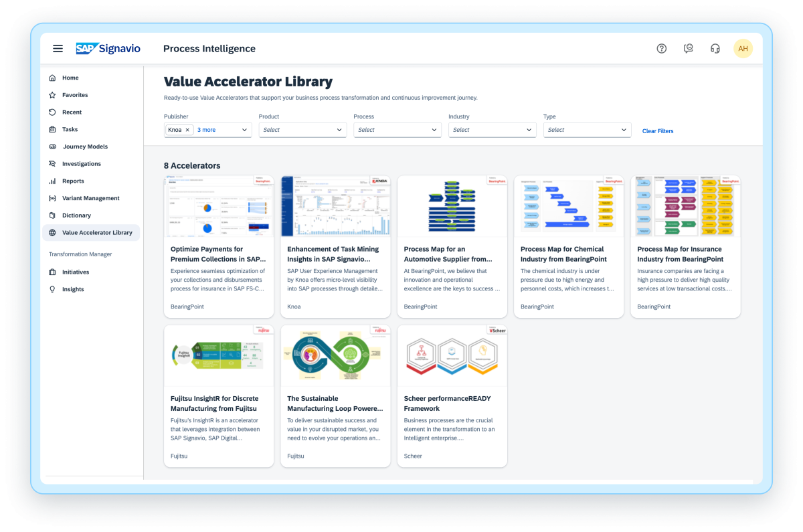The height and width of the screenshot is (532, 803).
Task: Select the Investigations icon in sidebar
Action: (52, 163)
